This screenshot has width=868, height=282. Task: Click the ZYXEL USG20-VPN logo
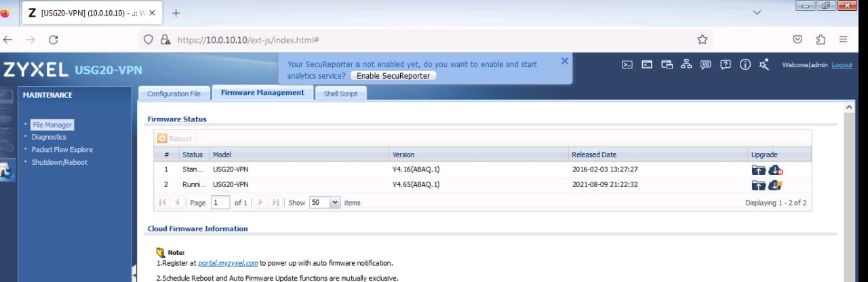(x=73, y=69)
